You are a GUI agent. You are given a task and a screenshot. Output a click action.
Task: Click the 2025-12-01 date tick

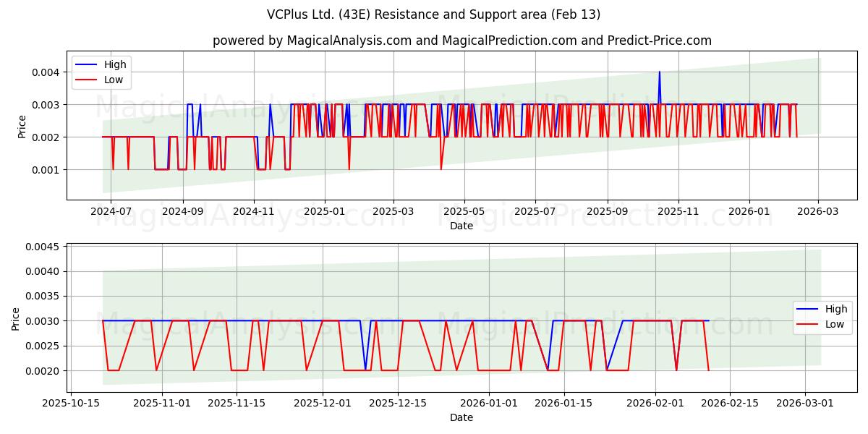coord(323,404)
